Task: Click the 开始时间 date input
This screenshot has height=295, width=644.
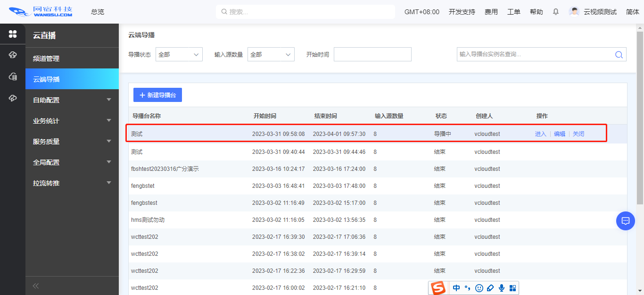Action: click(372, 55)
